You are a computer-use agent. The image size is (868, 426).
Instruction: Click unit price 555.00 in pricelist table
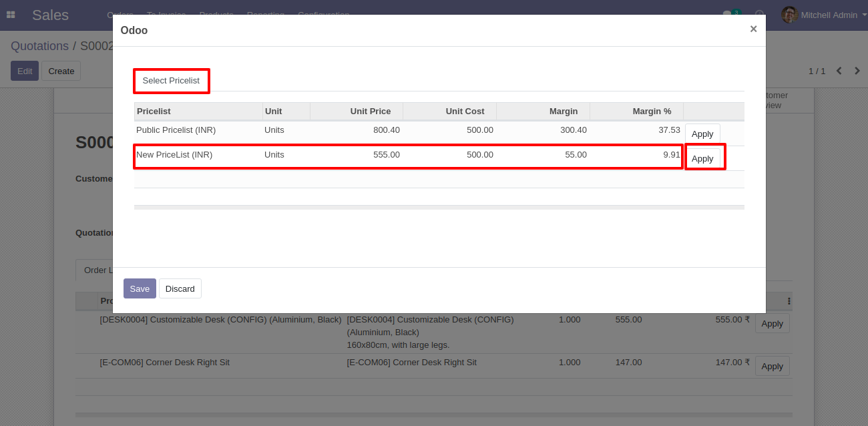coord(387,155)
